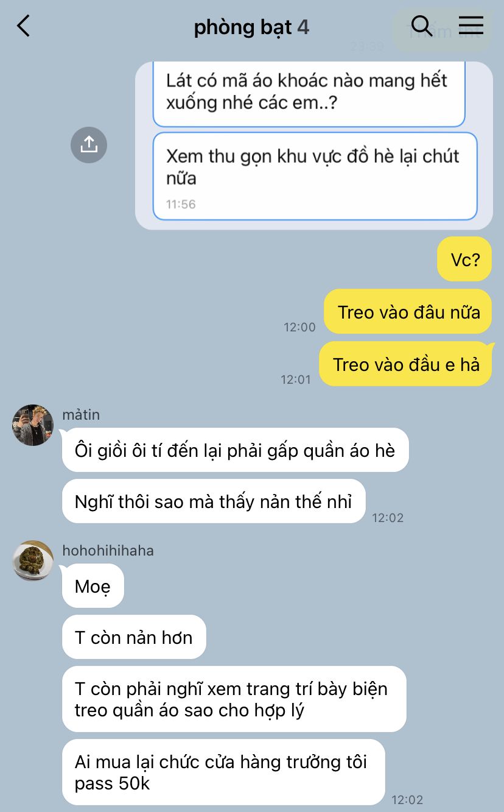Open quoted message 'Lát có mã áo khoác'
Image resolution: width=504 pixels, height=812 pixels.
pyautogui.click(x=309, y=93)
